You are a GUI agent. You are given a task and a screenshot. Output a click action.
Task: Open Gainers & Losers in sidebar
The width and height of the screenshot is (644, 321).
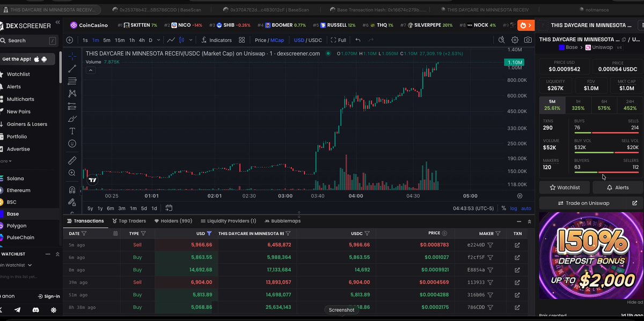[26, 124]
